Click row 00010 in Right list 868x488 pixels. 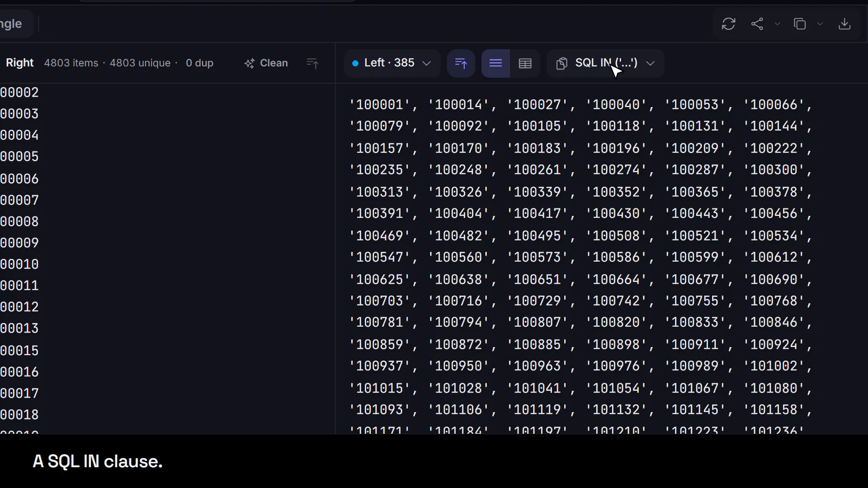pyautogui.click(x=19, y=264)
